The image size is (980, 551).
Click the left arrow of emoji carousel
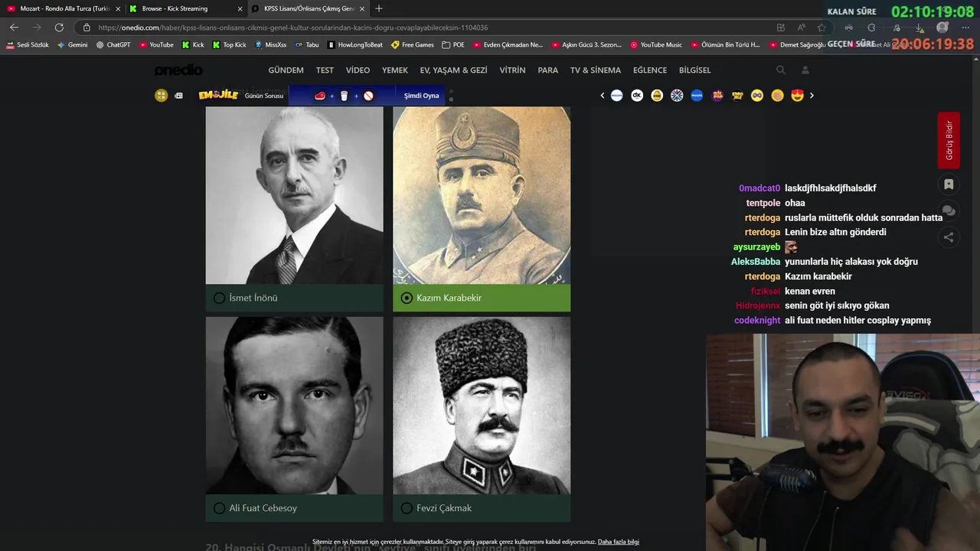(x=603, y=96)
